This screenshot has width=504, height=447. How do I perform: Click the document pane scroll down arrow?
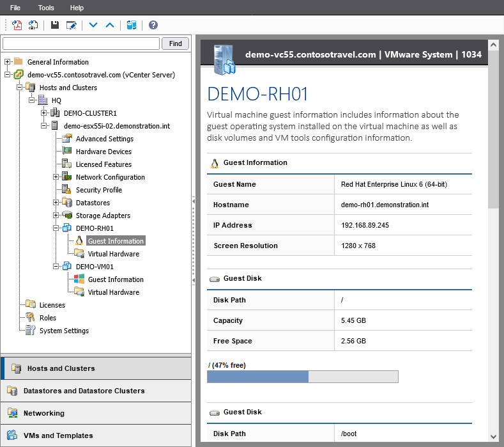pos(493,437)
